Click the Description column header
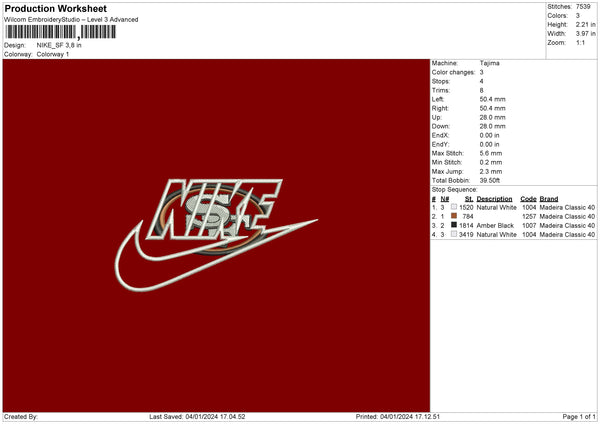Viewport: 600px width, 424px height. point(494,199)
